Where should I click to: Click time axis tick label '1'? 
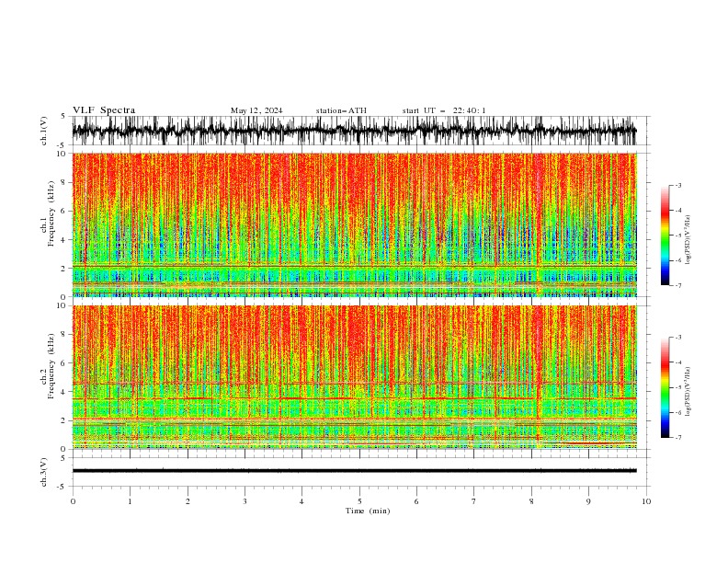130,501
